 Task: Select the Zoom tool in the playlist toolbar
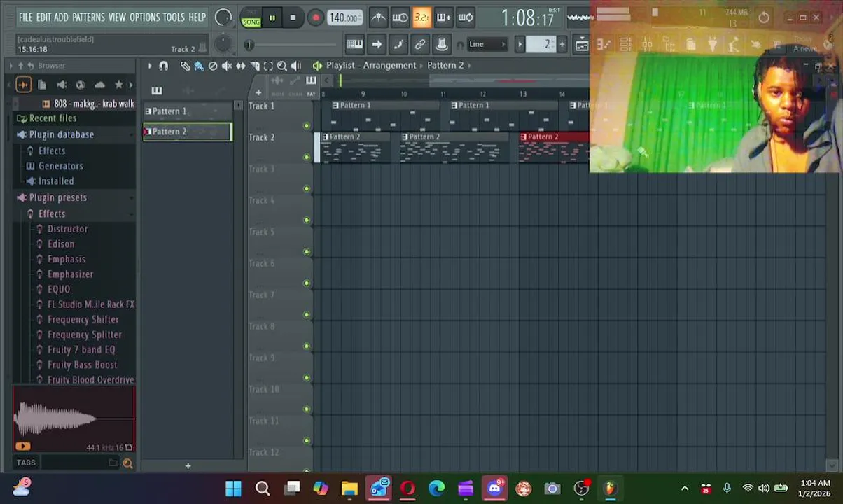pyautogui.click(x=282, y=66)
